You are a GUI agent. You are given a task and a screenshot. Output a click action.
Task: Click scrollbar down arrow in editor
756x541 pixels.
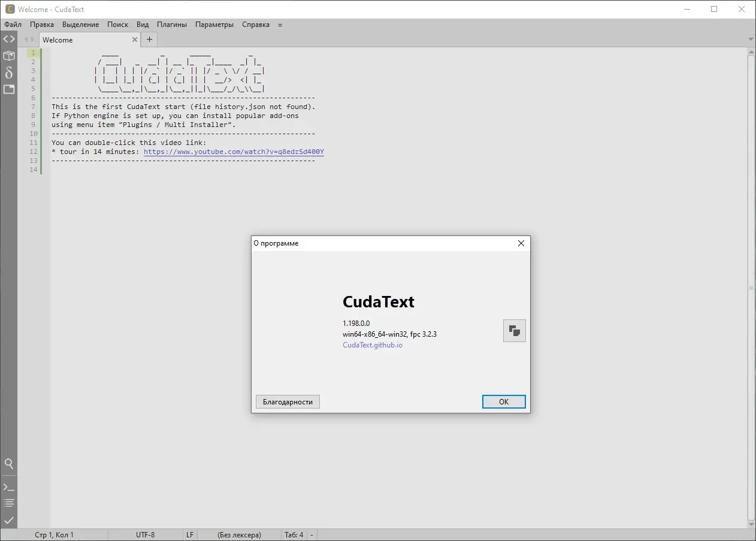751,524
